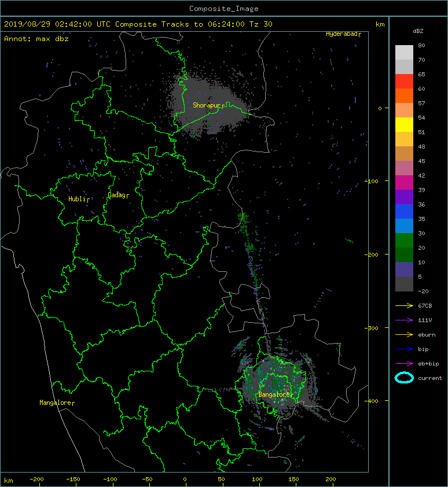Screen dimensions: 448x487
Task: Select the blue 36 dBZ color swatch
Action: pyautogui.click(x=404, y=211)
